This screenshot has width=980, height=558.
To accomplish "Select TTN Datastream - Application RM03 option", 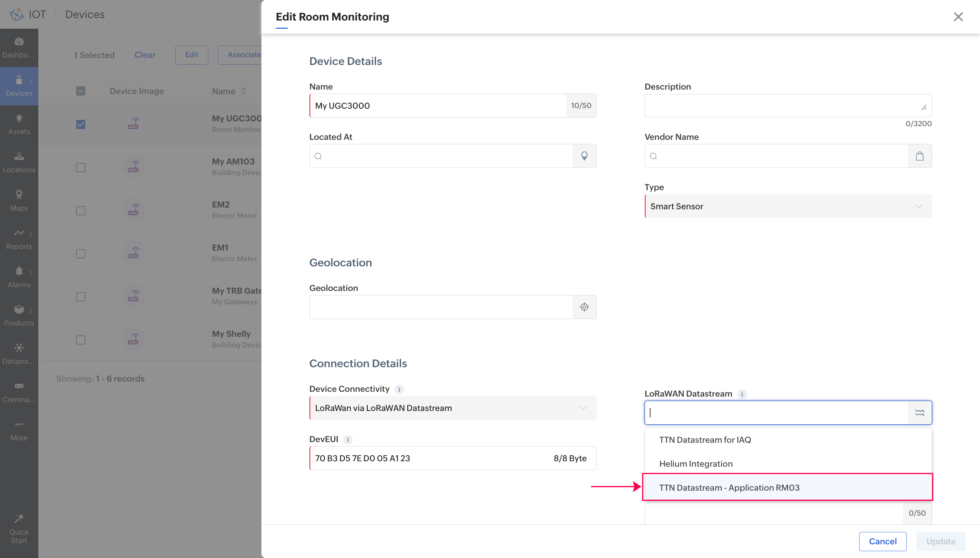I will pos(729,488).
